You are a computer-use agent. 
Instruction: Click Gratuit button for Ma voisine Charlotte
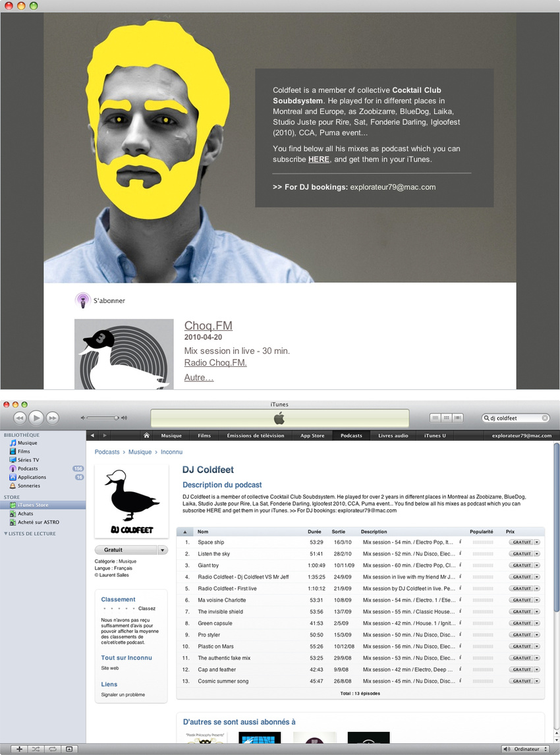(522, 600)
